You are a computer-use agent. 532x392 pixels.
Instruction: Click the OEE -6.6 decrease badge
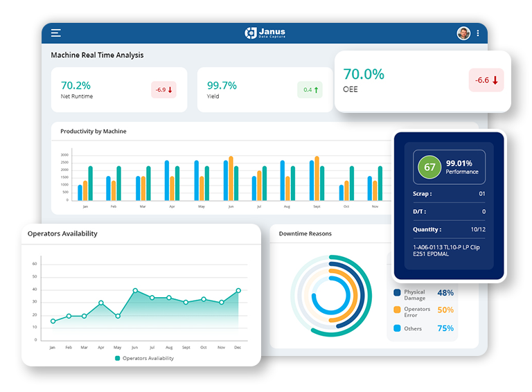click(x=486, y=80)
